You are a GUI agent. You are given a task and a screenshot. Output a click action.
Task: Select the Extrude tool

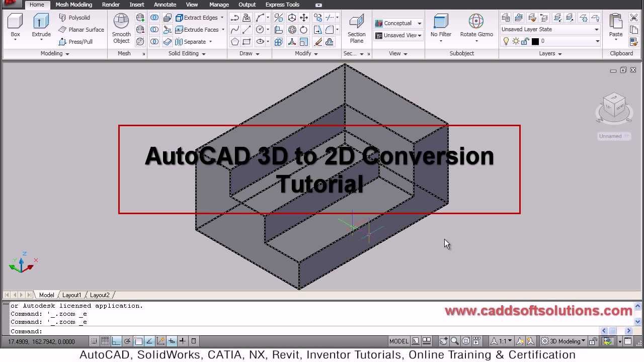click(x=41, y=26)
